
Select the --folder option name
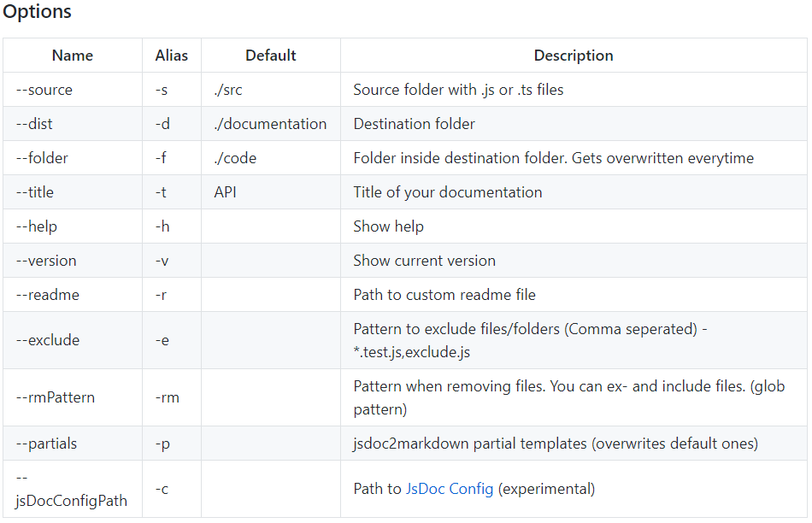pyautogui.click(x=42, y=158)
